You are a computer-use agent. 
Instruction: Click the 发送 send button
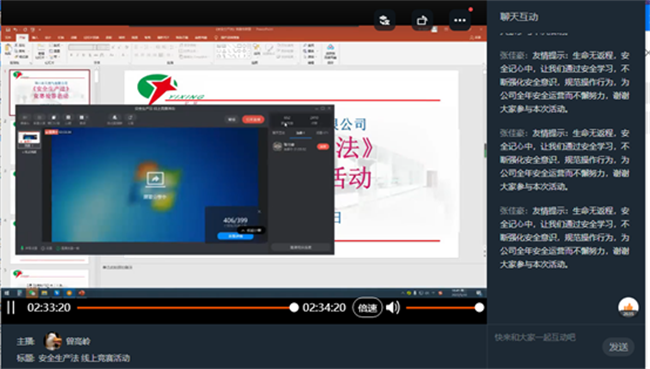tap(618, 347)
